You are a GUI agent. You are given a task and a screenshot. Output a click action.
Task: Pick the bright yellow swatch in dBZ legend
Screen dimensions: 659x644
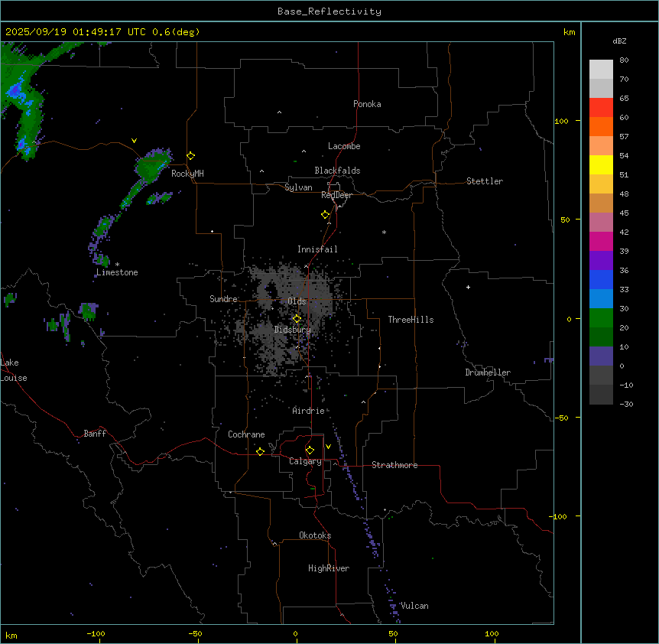(601, 164)
